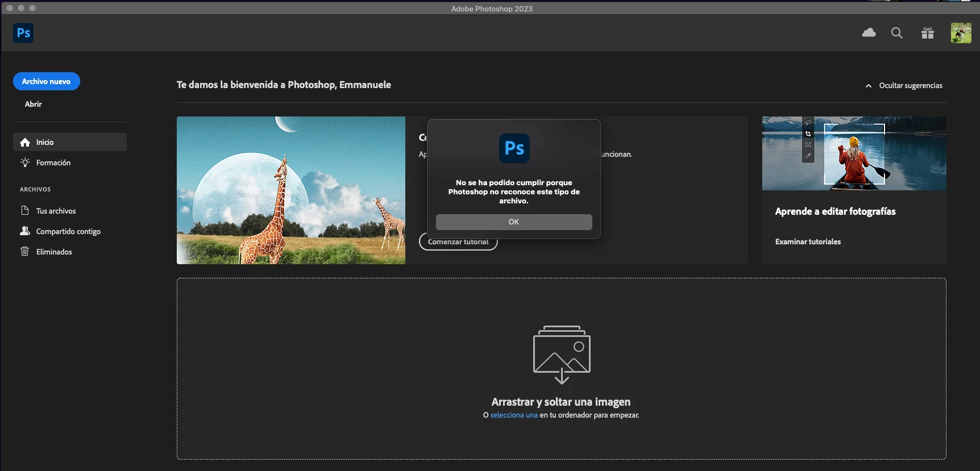Click 'Arrastrar y soltar una imagen' text
980x471 pixels.
pyautogui.click(x=561, y=402)
